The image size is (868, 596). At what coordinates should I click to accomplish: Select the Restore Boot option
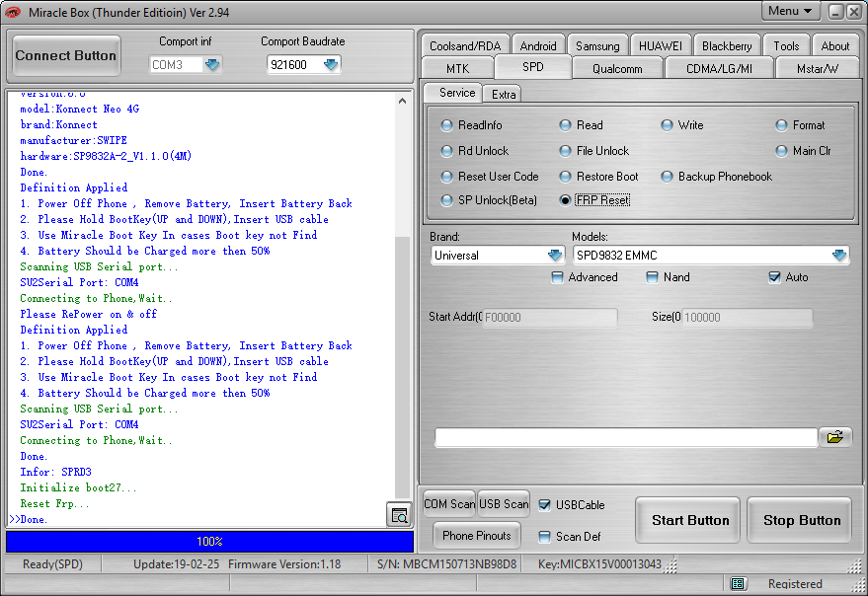pyautogui.click(x=599, y=177)
